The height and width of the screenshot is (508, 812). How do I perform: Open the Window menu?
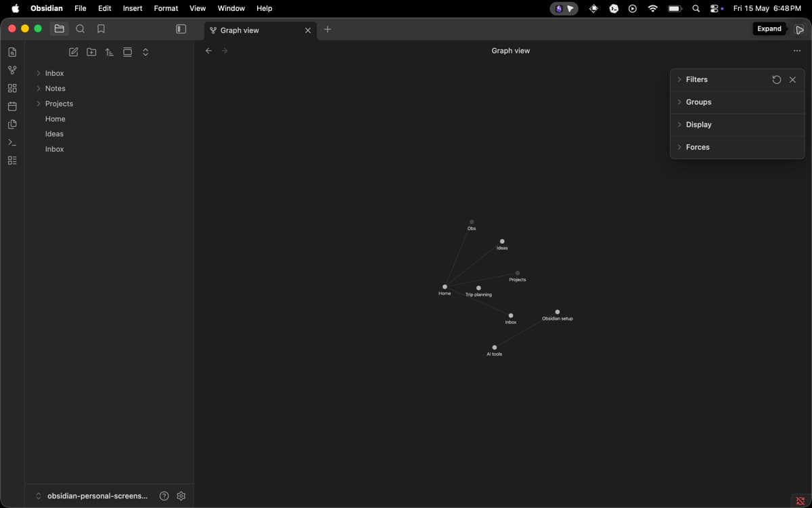tap(231, 8)
